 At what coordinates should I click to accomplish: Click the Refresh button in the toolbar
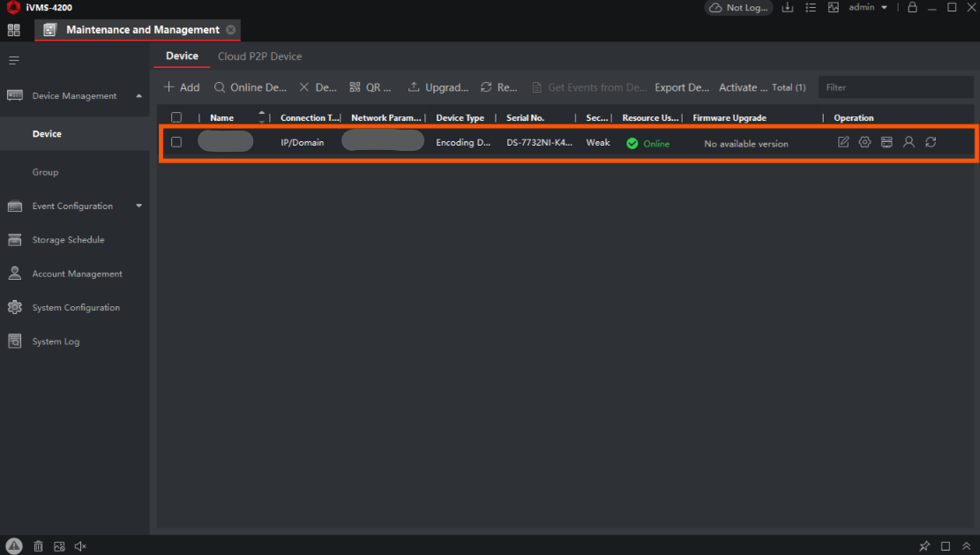click(498, 87)
